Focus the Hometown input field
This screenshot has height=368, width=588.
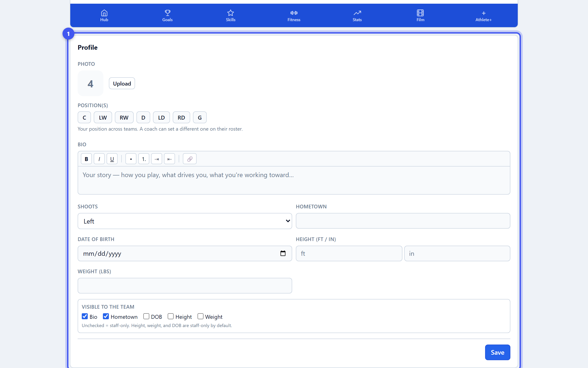pos(403,221)
